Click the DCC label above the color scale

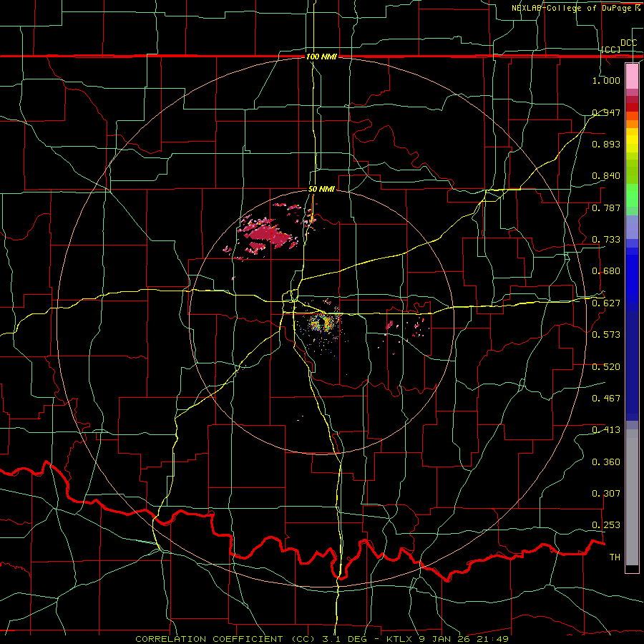pyautogui.click(x=628, y=43)
